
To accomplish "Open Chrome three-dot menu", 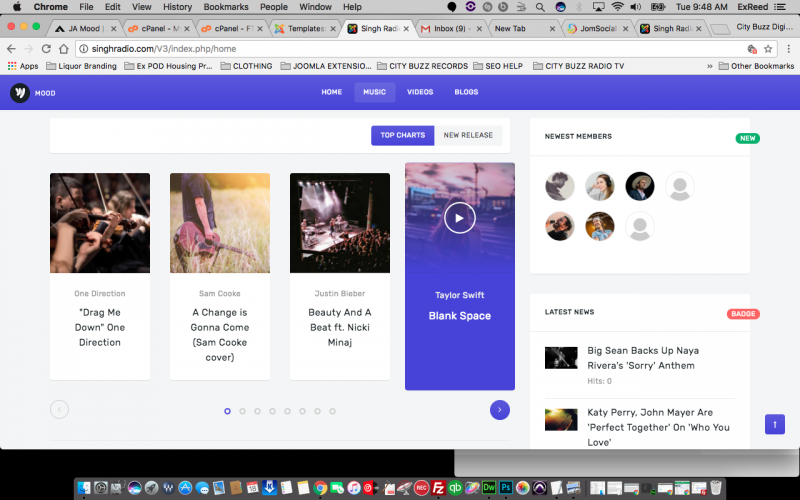I will (788, 49).
